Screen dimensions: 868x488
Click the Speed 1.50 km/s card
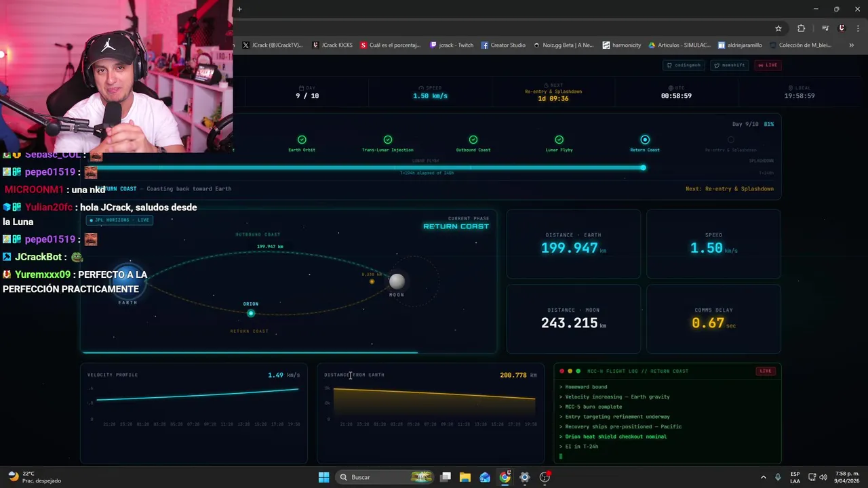713,244
